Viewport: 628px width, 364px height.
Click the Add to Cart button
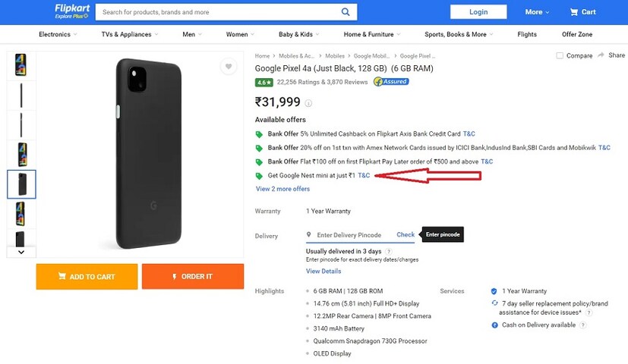point(87,277)
